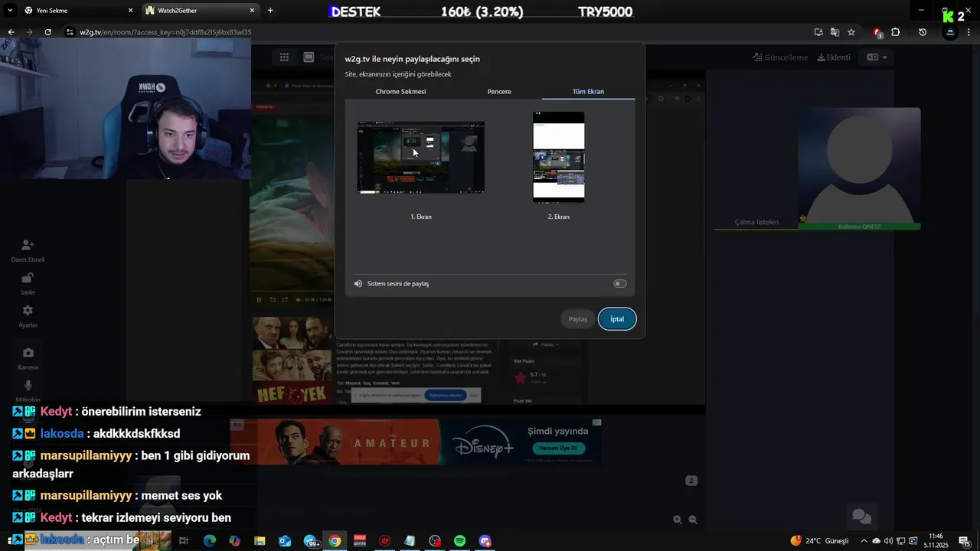Open the language dropdown in W2G header

pyautogui.click(x=877, y=57)
